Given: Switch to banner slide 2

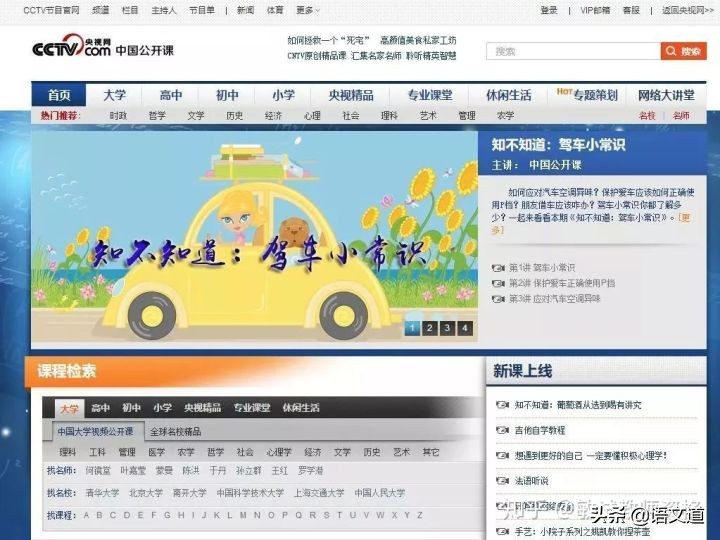Looking at the screenshot, I should tap(430, 328).
